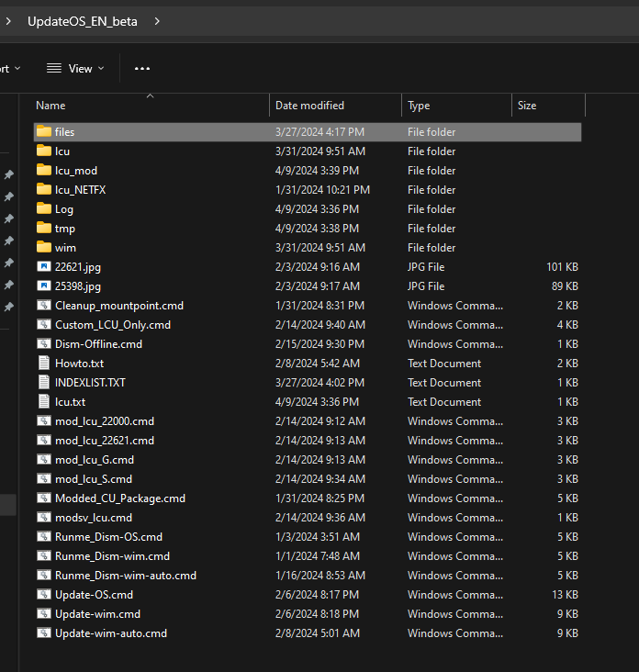Sort by the Size column header
Viewport: 639px width, 672px height.
pyautogui.click(x=527, y=106)
